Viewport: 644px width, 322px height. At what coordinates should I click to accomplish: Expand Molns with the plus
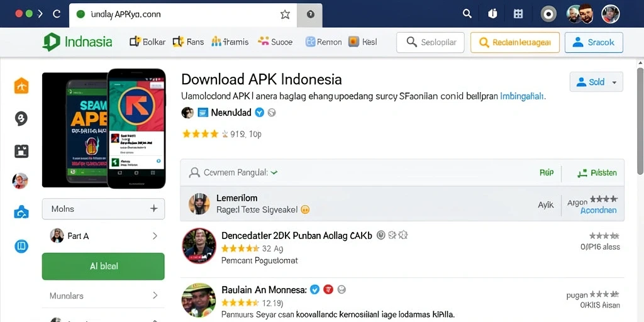click(153, 209)
